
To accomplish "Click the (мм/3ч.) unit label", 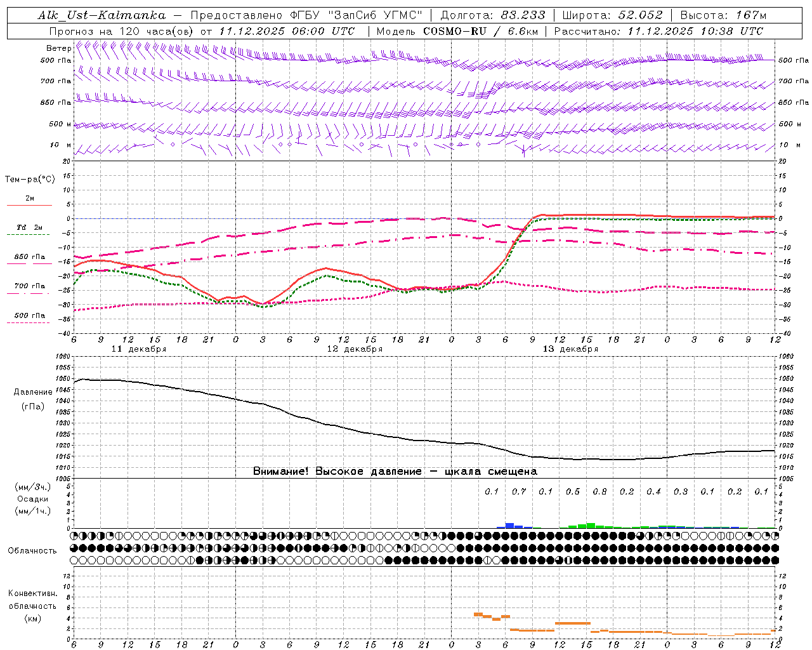I will click(x=32, y=487).
